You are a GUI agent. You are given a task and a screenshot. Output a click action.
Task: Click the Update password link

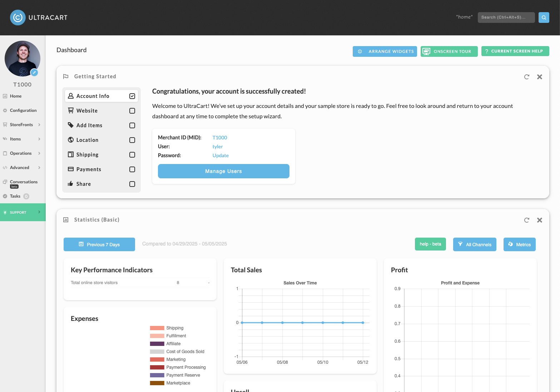[x=220, y=155]
